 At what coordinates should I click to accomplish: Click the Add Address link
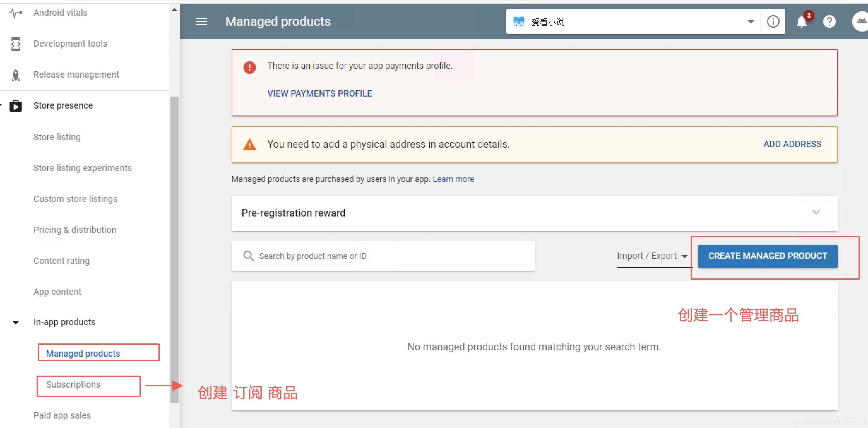click(x=792, y=144)
